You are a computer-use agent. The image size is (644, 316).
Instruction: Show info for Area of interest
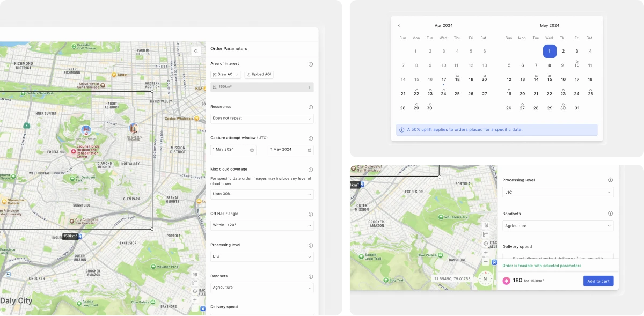(x=311, y=64)
